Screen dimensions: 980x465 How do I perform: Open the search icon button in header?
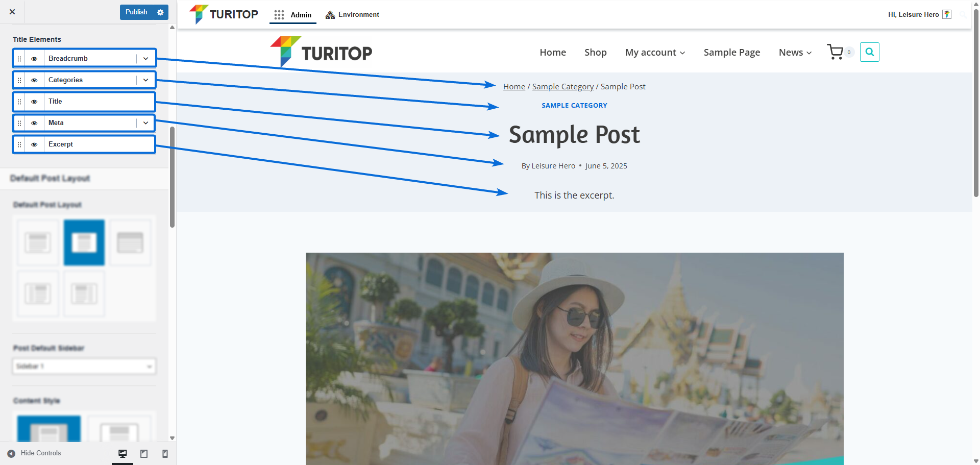coord(869,52)
